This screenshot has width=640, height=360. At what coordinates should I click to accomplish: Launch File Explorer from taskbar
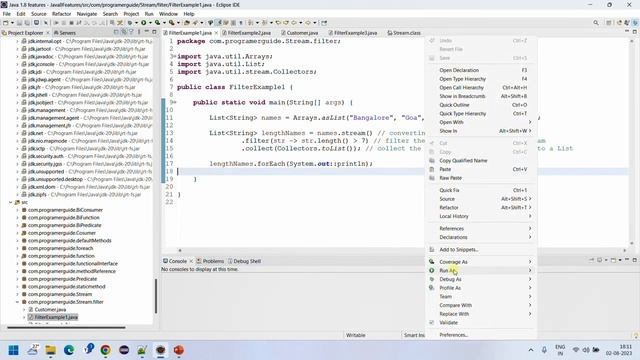click(x=51, y=350)
